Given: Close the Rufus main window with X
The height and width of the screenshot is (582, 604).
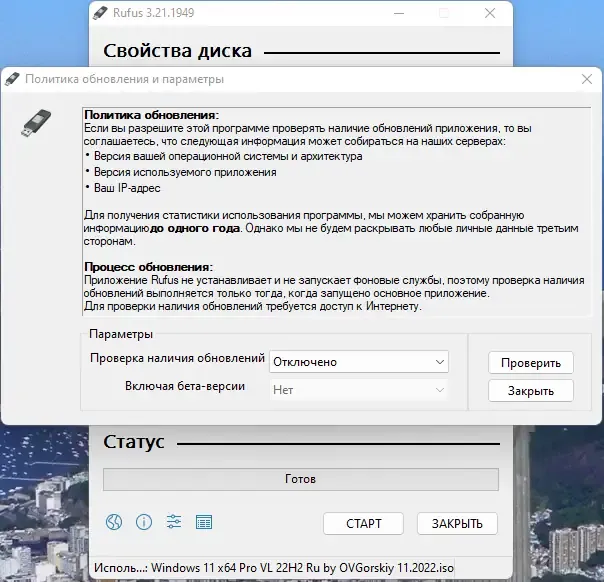Looking at the screenshot, I should point(490,13).
